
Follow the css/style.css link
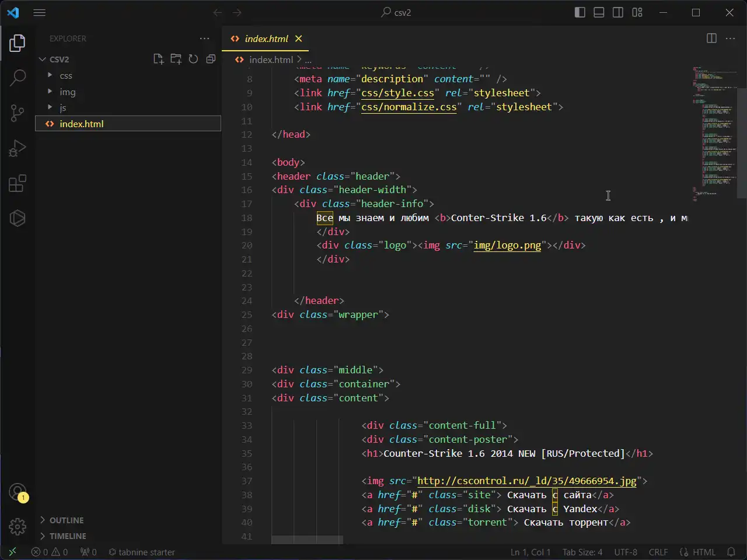pyautogui.click(x=397, y=93)
